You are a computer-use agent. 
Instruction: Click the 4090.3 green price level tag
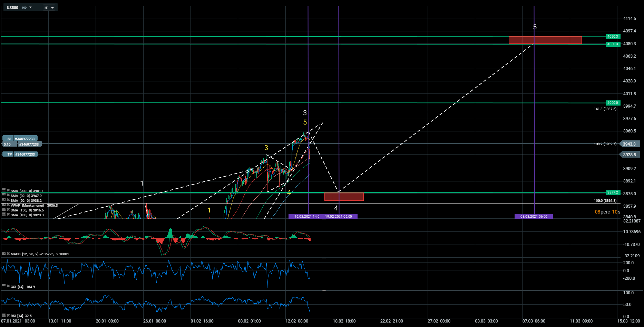tap(613, 37)
